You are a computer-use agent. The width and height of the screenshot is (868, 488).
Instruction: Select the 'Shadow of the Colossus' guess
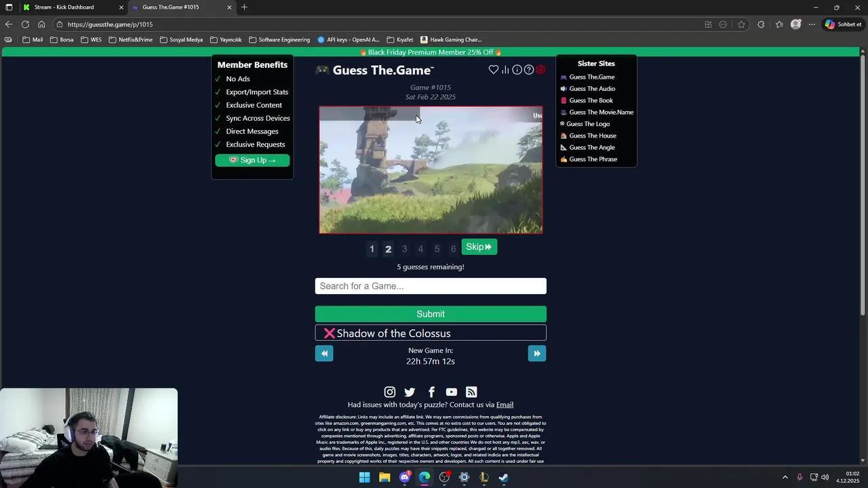point(431,333)
